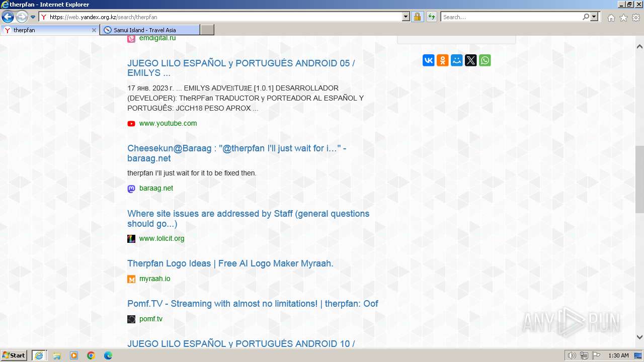Open www.lolicit.org source link
Viewport: 644px width, 362px height.
(x=162, y=238)
